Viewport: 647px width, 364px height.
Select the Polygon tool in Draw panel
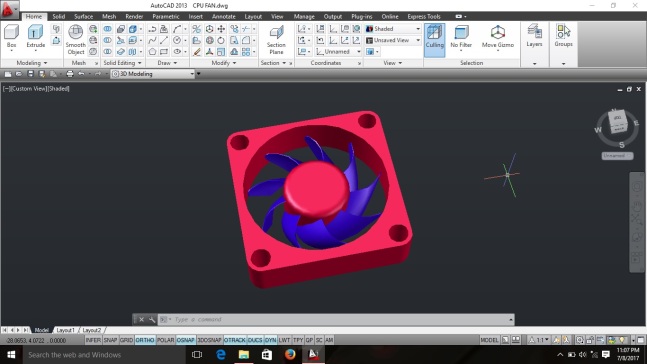[152, 52]
